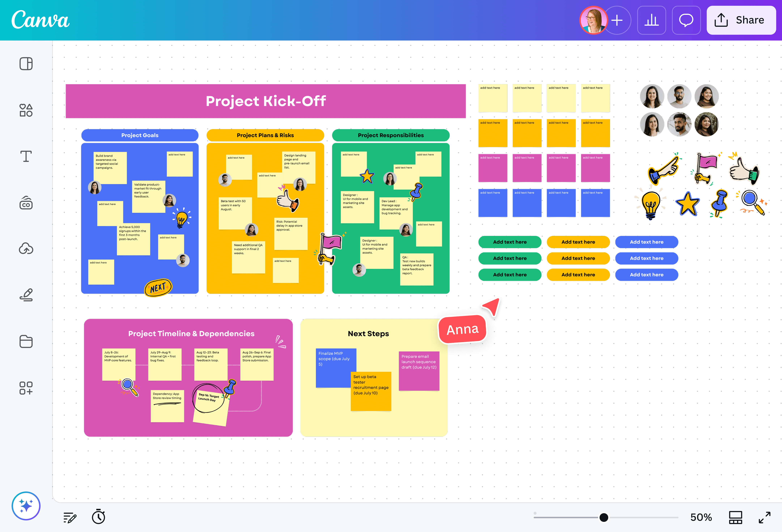
Task: Open the Projects folder panel
Action: pos(26,341)
